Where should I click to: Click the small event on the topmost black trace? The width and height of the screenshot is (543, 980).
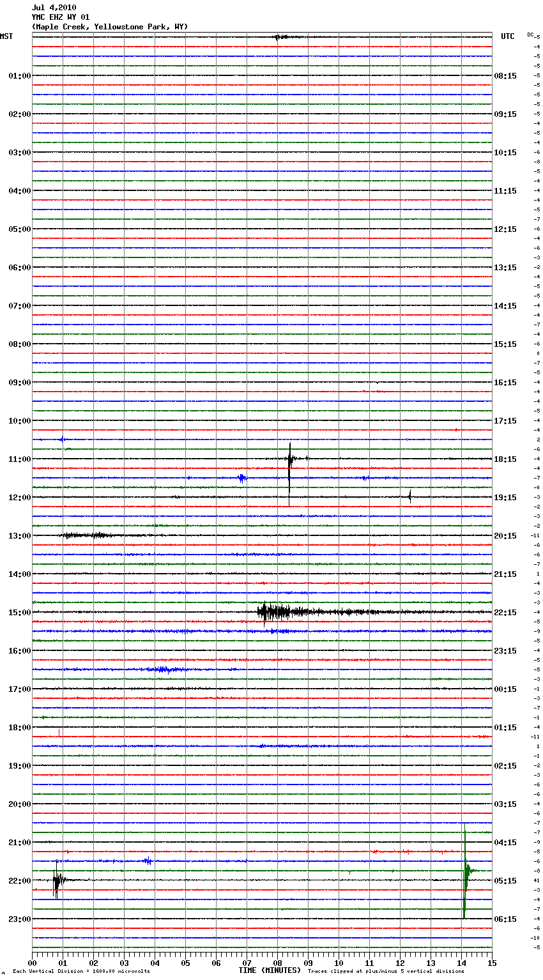pos(282,37)
